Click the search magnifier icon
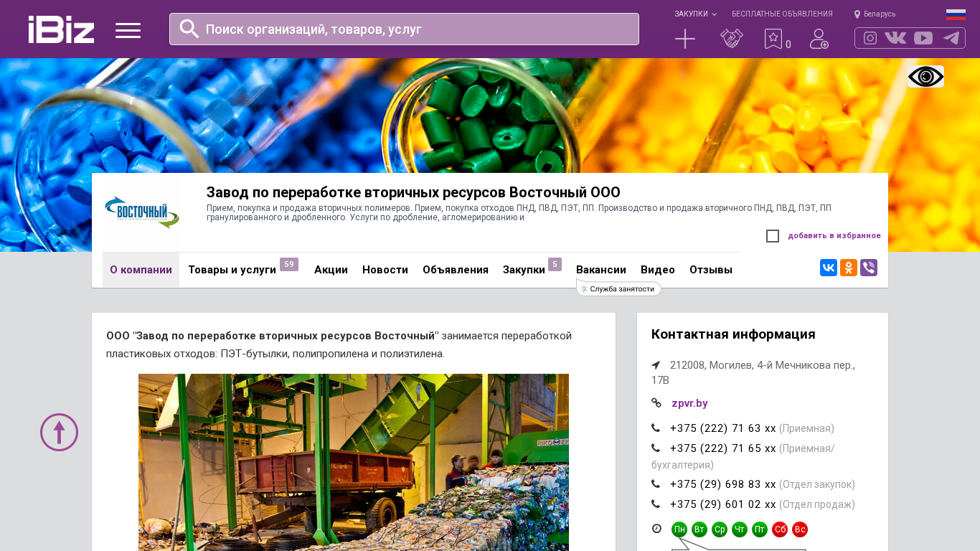The height and width of the screenshot is (551, 980). click(189, 29)
